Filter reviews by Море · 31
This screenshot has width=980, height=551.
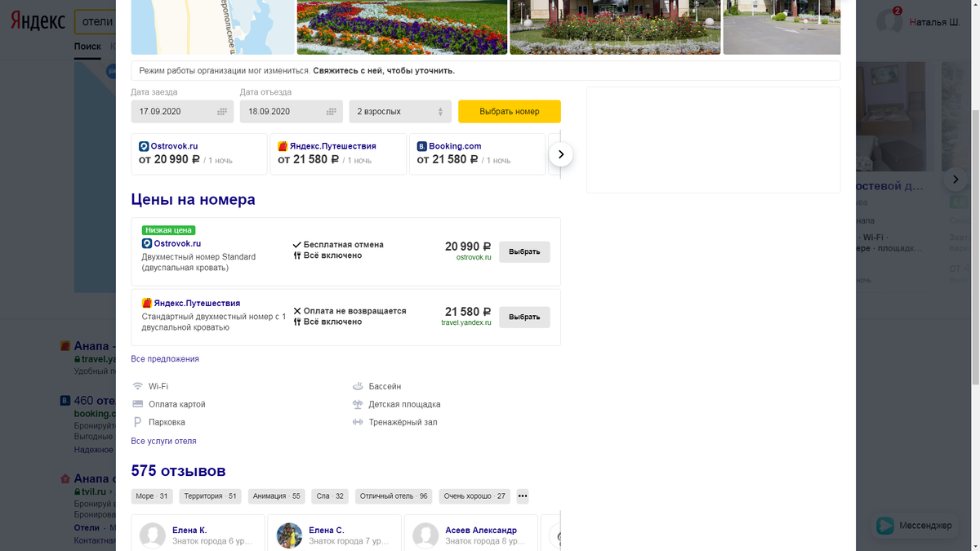pos(152,496)
